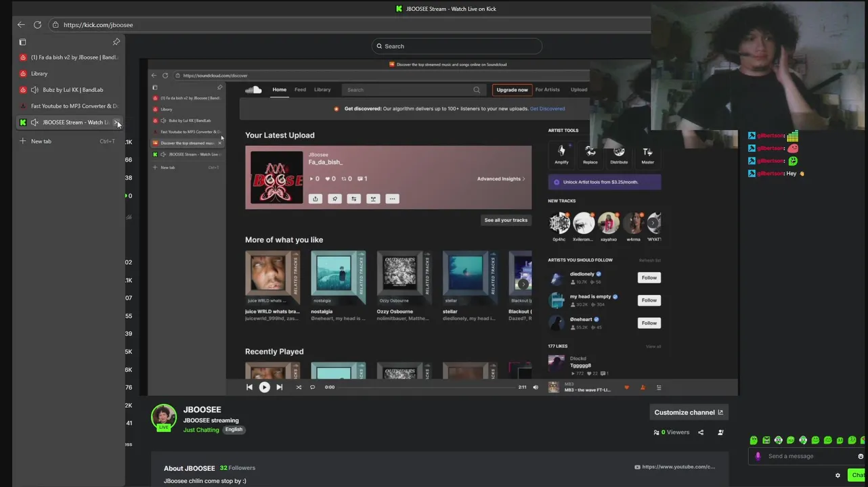This screenshot has height=487, width=868.
Task: Pin the vertical tabs sidebar
Action: coord(116,42)
